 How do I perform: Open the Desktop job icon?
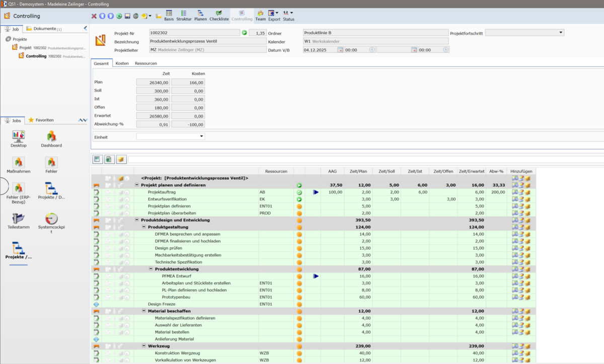(x=19, y=139)
